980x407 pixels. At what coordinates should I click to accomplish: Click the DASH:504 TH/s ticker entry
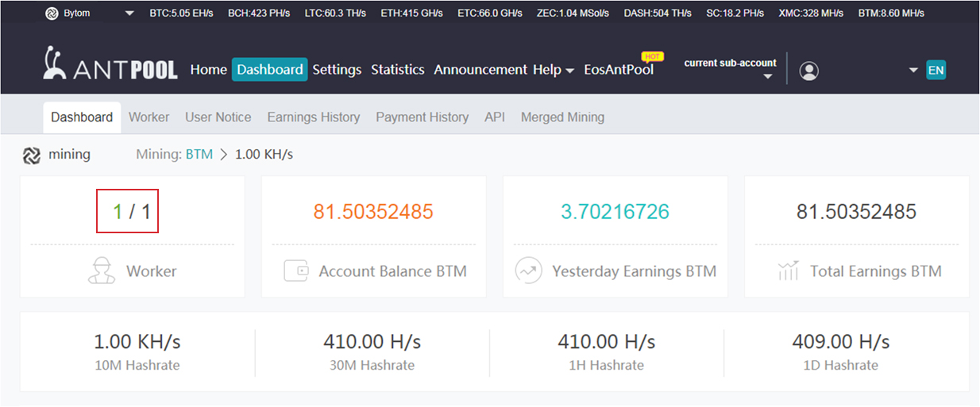pyautogui.click(x=658, y=13)
